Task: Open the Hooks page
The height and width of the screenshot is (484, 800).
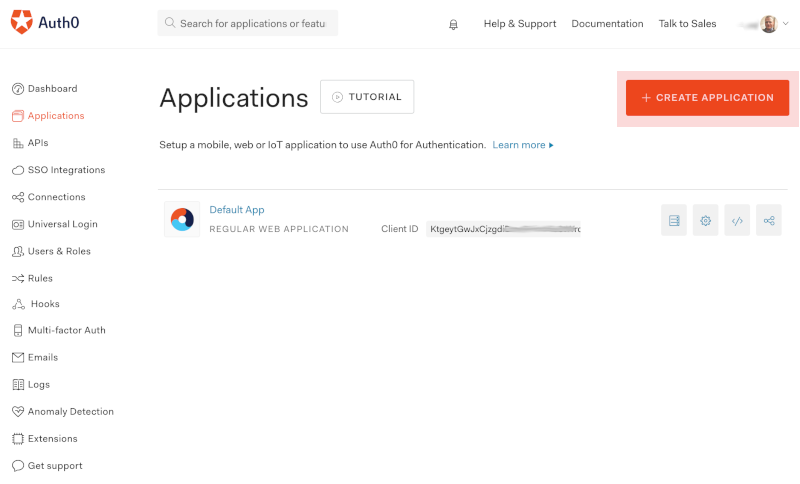Action: tap(45, 304)
